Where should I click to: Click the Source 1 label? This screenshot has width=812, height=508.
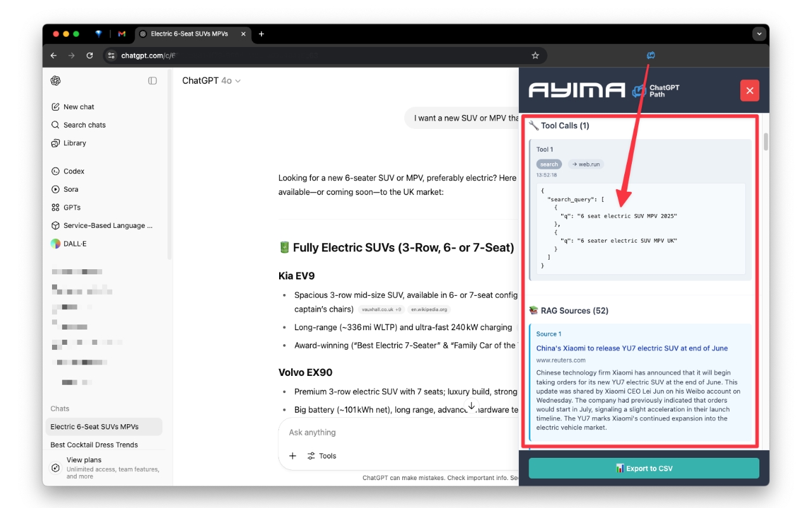click(549, 334)
